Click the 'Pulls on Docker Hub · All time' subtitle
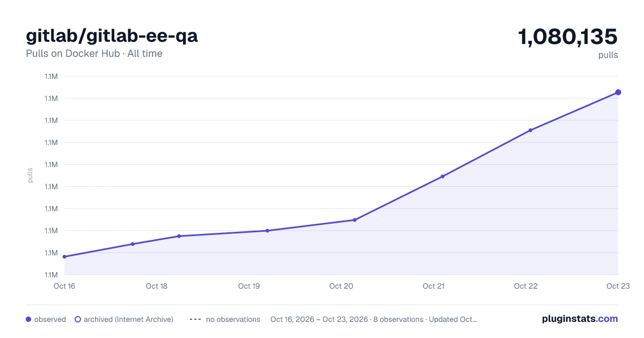The height and width of the screenshot is (338, 644). pos(94,54)
